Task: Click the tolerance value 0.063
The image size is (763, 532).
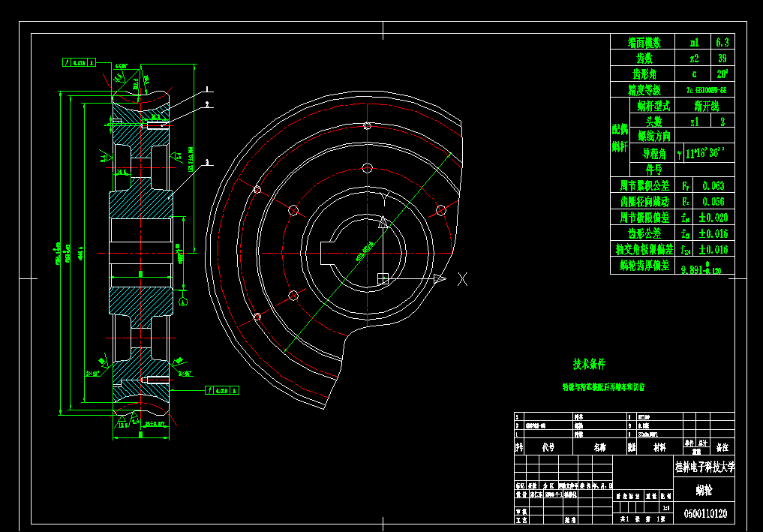Action: [x=713, y=185]
